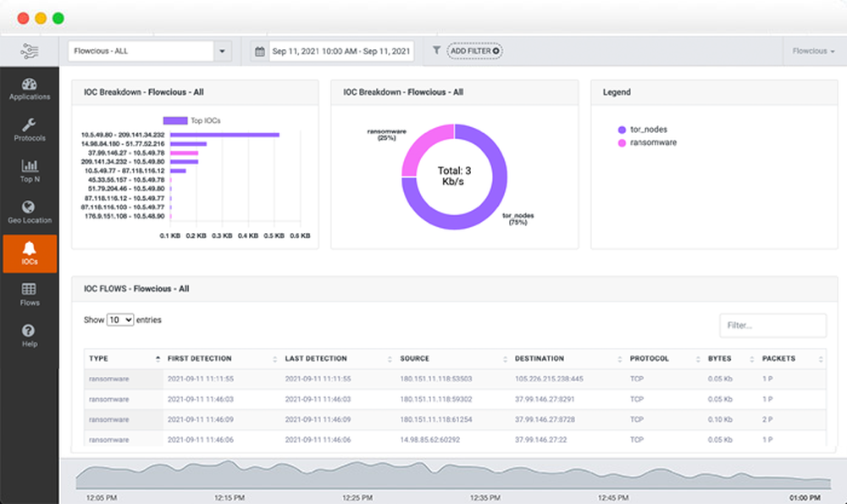847x504 pixels.
Task: Open the Flowcious user menu at top right
Action: 813,52
